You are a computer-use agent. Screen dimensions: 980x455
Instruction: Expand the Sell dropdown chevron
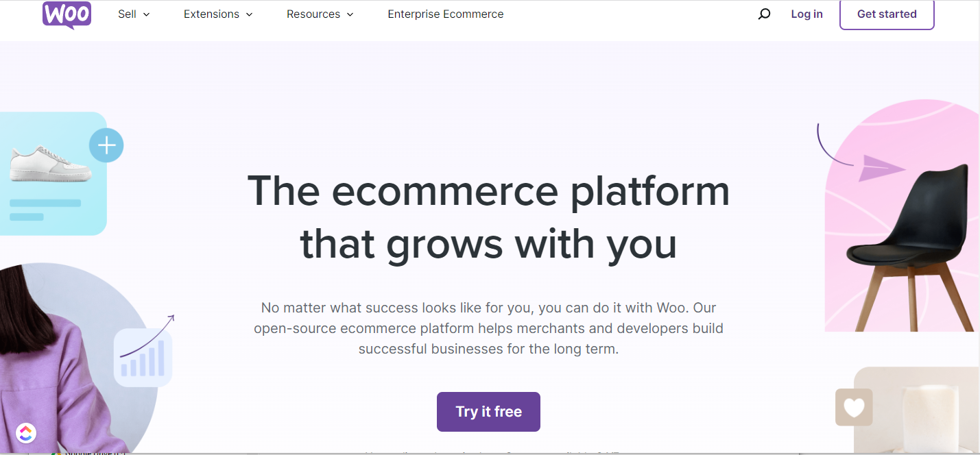pos(146,14)
